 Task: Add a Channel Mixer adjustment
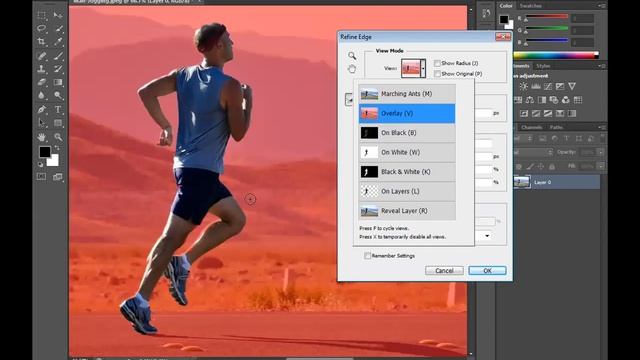coord(566,100)
